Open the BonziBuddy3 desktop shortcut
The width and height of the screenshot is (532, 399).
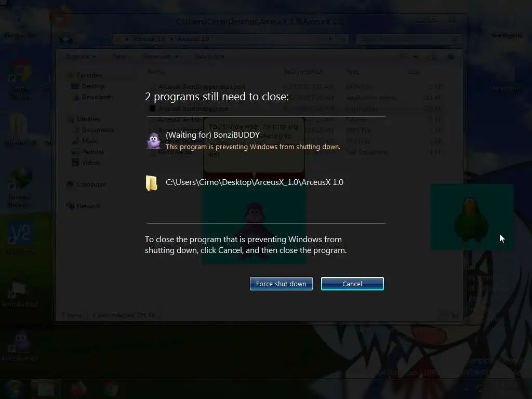(20, 345)
